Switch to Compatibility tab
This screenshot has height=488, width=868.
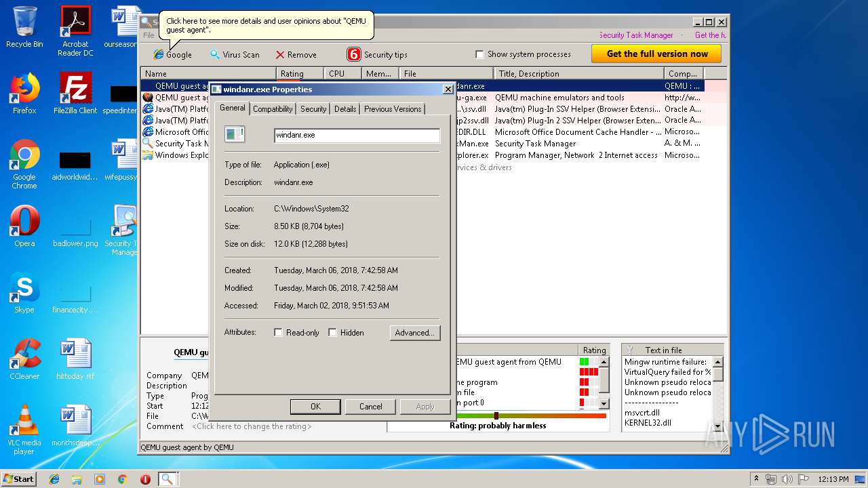pyautogui.click(x=273, y=108)
